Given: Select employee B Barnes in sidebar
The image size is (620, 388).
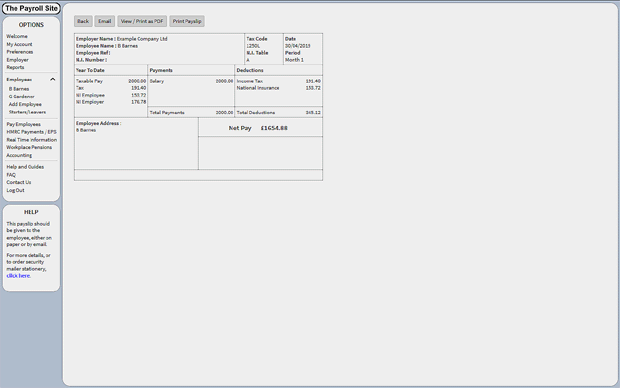Looking at the screenshot, I should click(x=19, y=89).
